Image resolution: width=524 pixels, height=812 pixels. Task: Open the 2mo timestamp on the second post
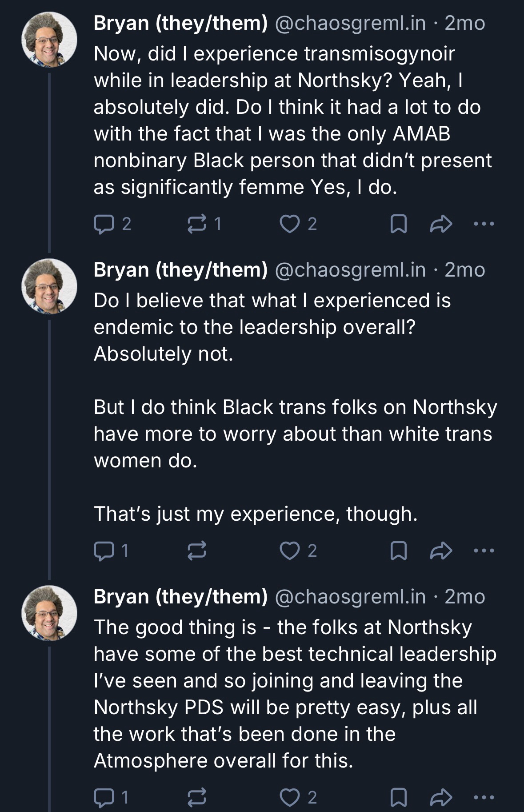pyautogui.click(x=465, y=270)
